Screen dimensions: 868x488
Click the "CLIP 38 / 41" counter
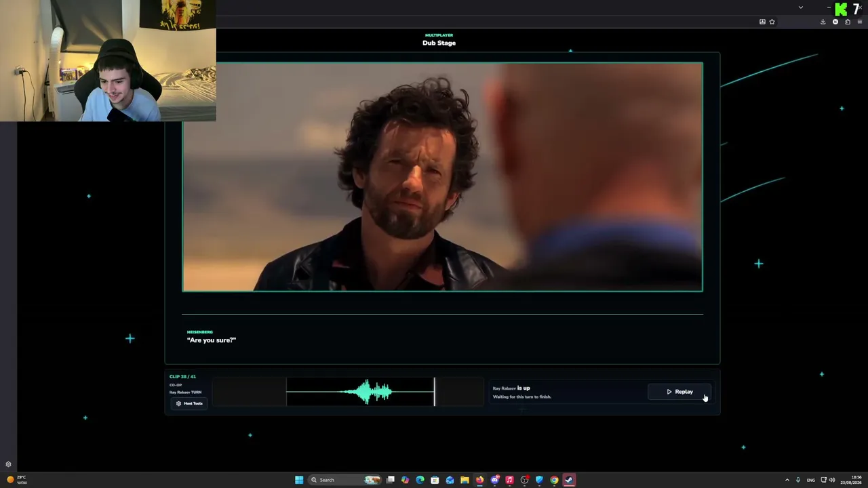[x=182, y=377]
